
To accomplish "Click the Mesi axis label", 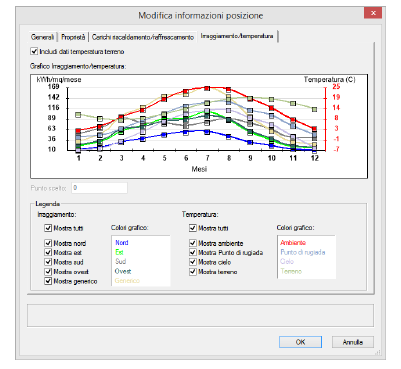I will tap(199, 169).
